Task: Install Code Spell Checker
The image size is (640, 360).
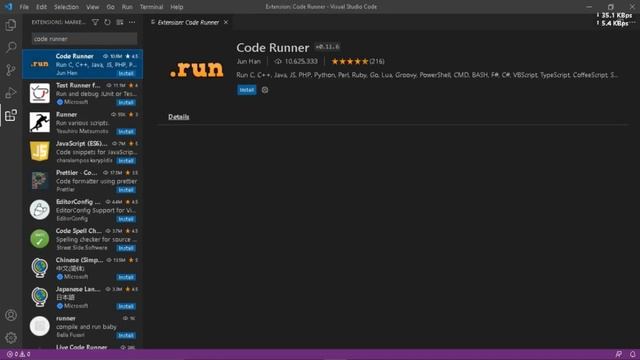Action: coord(126,248)
